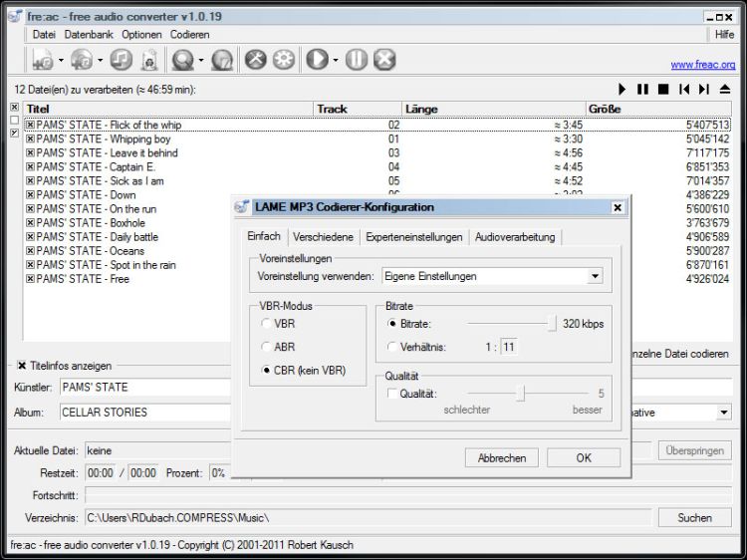Image resolution: width=747 pixels, height=560 pixels.
Task: Select the VBR radio button
Action: click(x=265, y=324)
